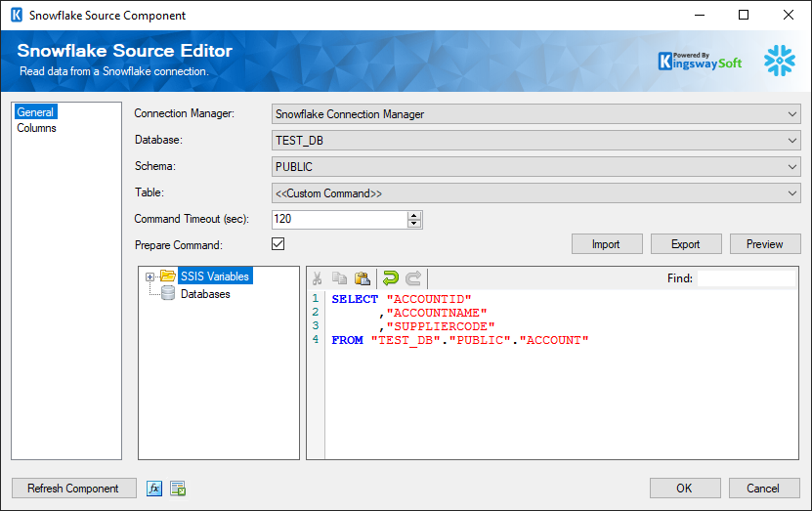Click the Databases cylinder icon
The width and height of the screenshot is (812, 511).
tap(168, 293)
